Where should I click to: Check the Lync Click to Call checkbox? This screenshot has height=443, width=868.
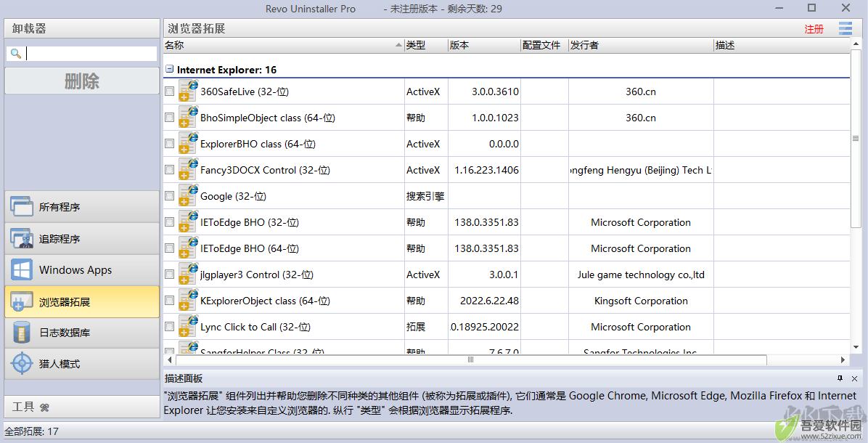pyautogui.click(x=169, y=326)
